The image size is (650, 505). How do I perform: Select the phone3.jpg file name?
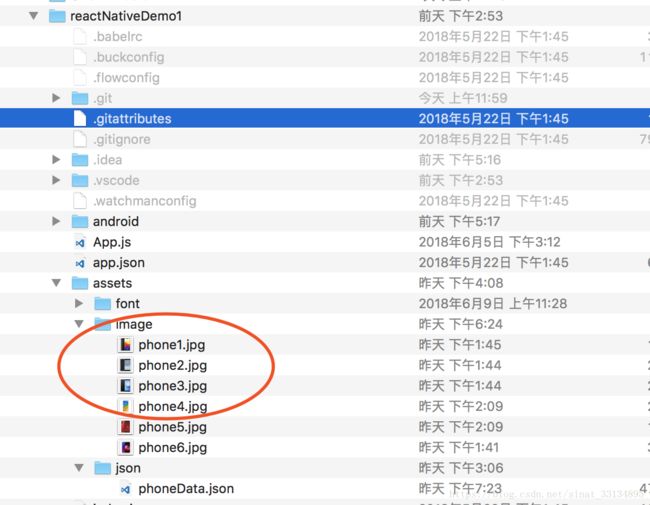point(172,386)
